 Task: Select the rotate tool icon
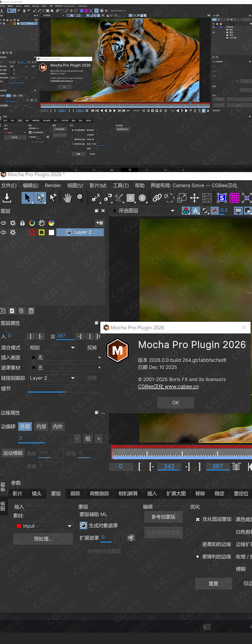pyautogui.click(x=169, y=198)
